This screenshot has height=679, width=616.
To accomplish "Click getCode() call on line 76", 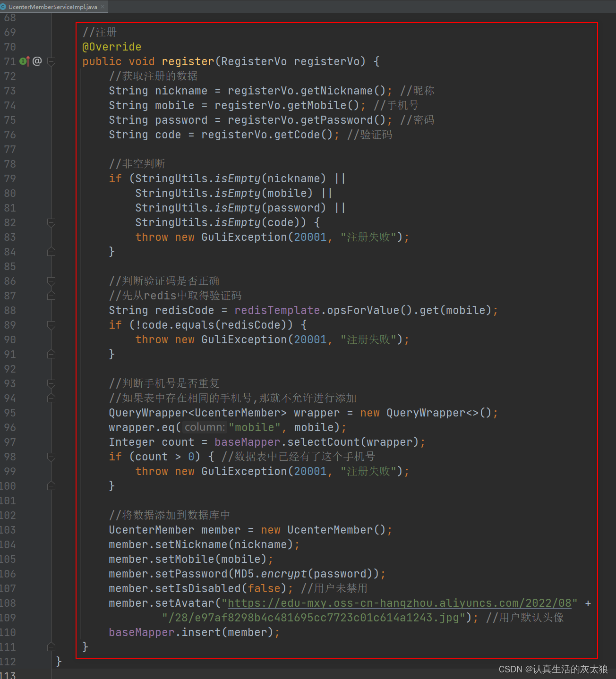I will tap(304, 135).
